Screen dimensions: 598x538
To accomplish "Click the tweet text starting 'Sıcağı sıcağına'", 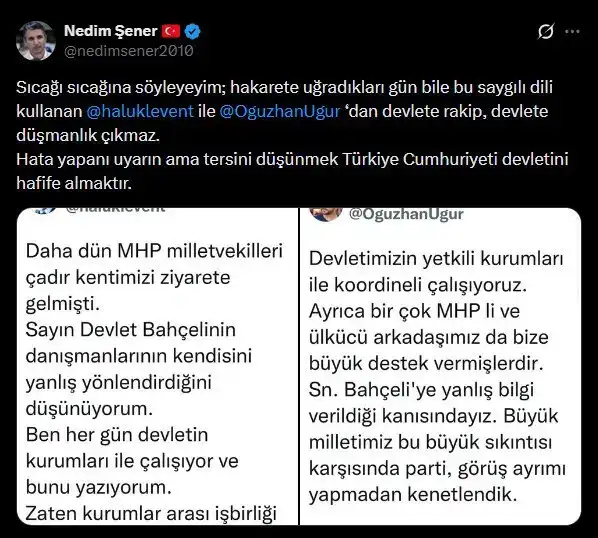I will coord(285,111).
